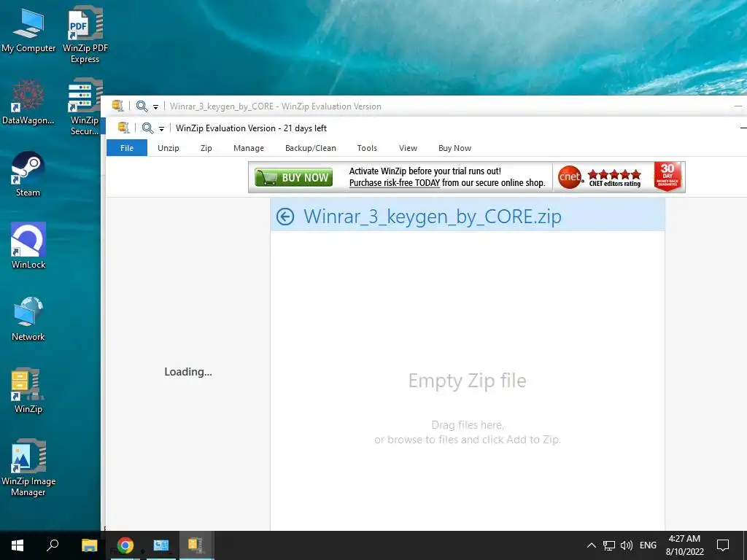Expand quick access arrow in background Winrar_3_keygen window
This screenshot has width=747, height=560.
coord(156,106)
